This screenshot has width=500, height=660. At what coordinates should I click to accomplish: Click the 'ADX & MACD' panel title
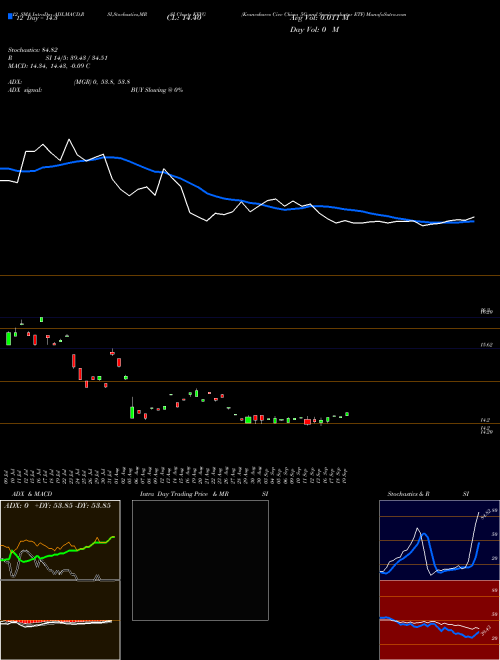click(x=32, y=494)
